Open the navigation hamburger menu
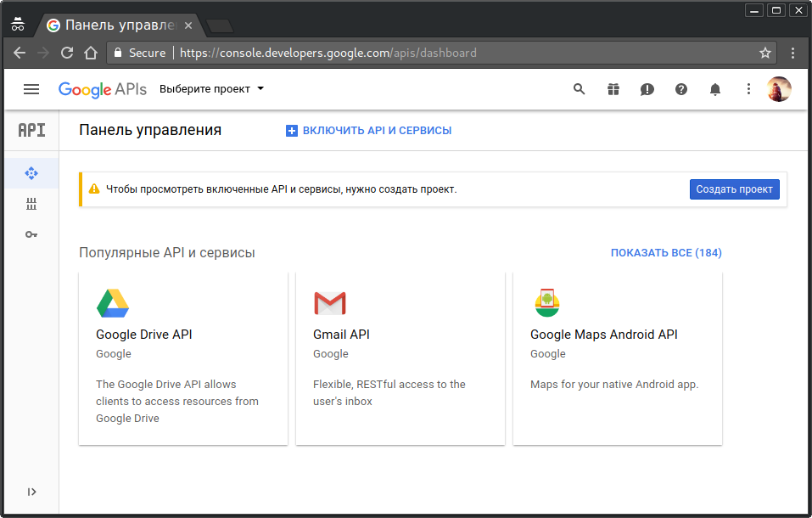This screenshot has width=812, height=518. point(31,88)
